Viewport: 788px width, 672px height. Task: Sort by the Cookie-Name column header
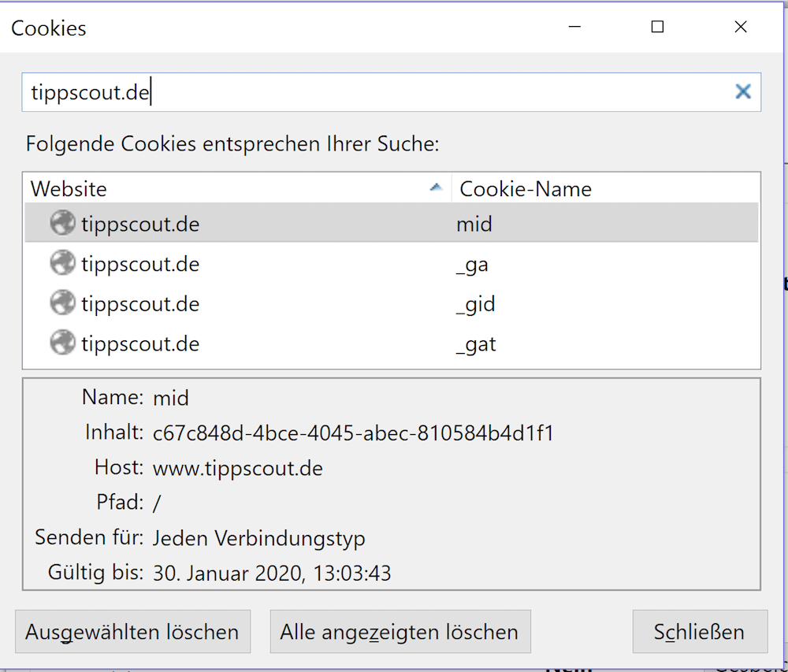[605, 188]
